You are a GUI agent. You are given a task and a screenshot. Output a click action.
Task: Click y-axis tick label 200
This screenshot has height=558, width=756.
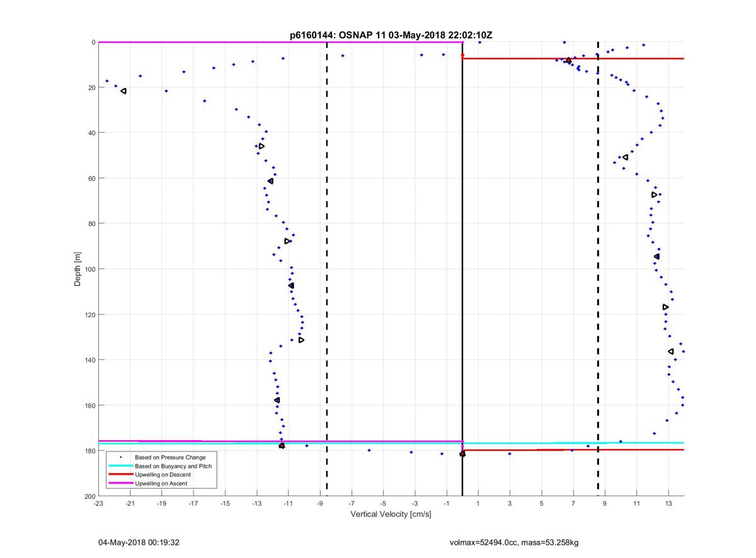(x=89, y=496)
